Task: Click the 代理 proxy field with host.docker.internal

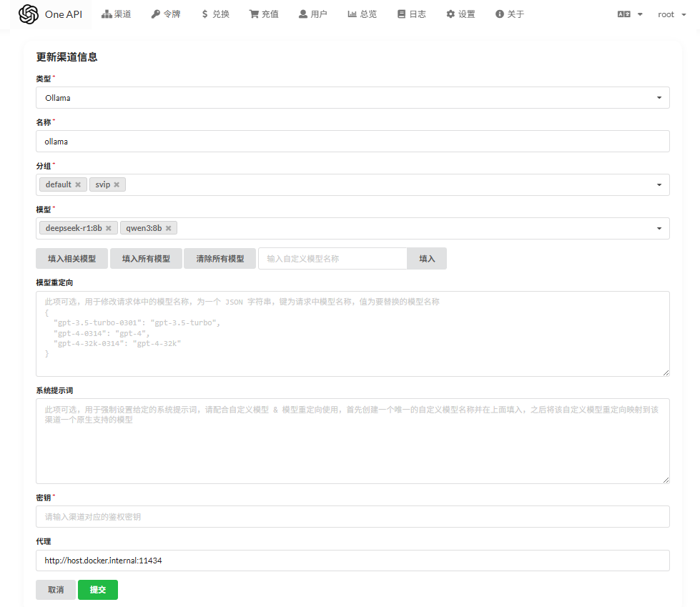Action: click(x=353, y=560)
